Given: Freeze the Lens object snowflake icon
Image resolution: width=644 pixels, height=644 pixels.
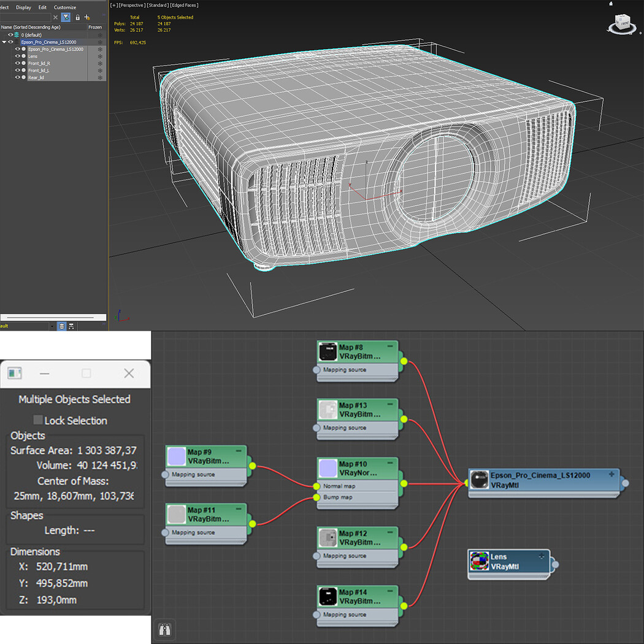Looking at the screenshot, I should pyautogui.click(x=100, y=56).
